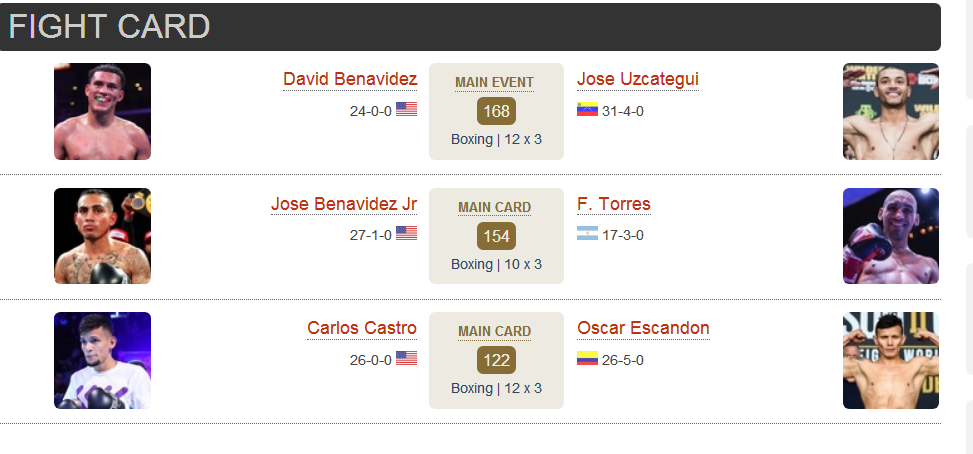This screenshot has width=973, height=454.
Task: Open Jose Benavidez Jr profile link
Action: coord(344,204)
